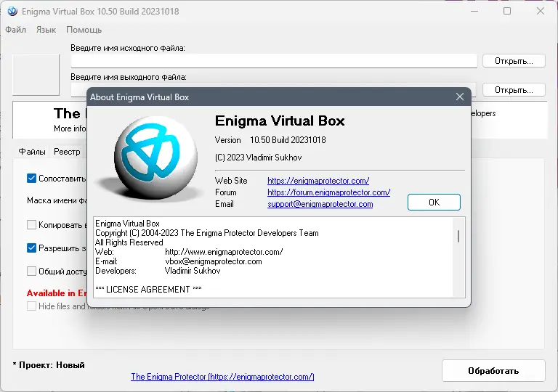Click the empty file icon preview box
The image size is (558, 392).
[x=36, y=75]
